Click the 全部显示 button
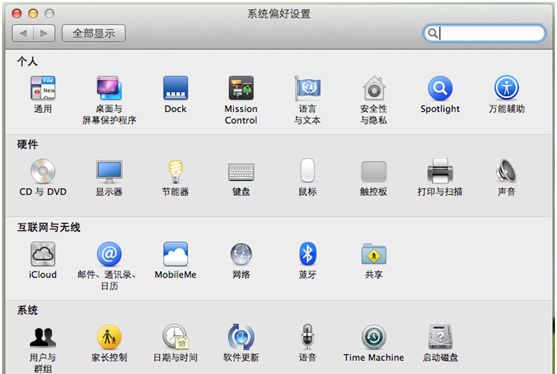The image size is (557, 374). click(x=94, y=33)
